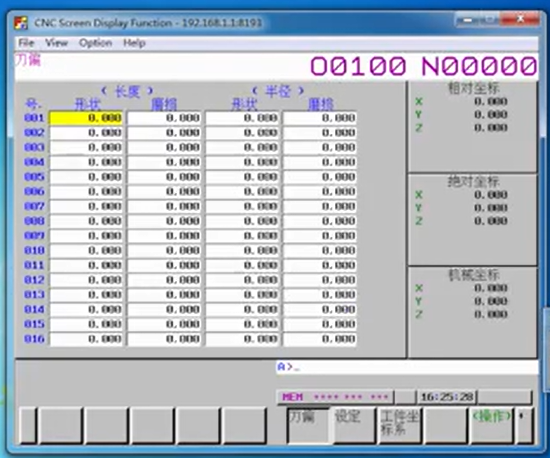Click length shape cell for offset 008
The image size is (550, 458).
coord(86,221)
